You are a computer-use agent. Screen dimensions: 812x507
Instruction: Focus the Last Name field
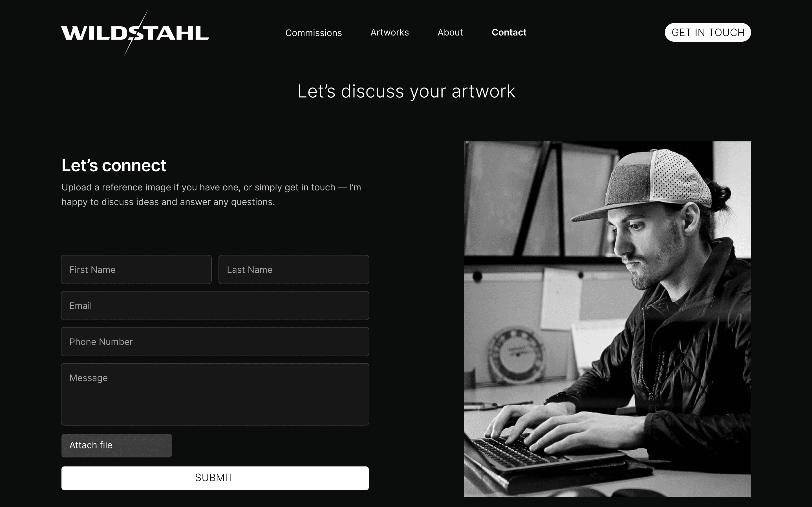coord(294,270)
